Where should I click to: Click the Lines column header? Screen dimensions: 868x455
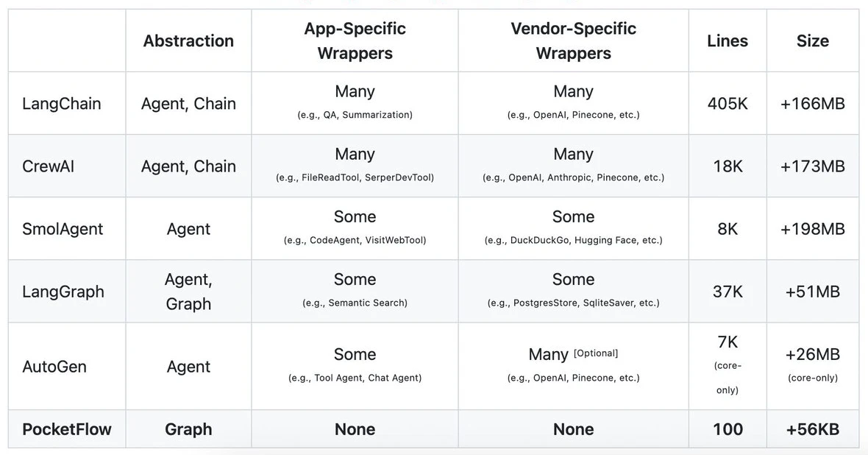[x=728, y=40]
